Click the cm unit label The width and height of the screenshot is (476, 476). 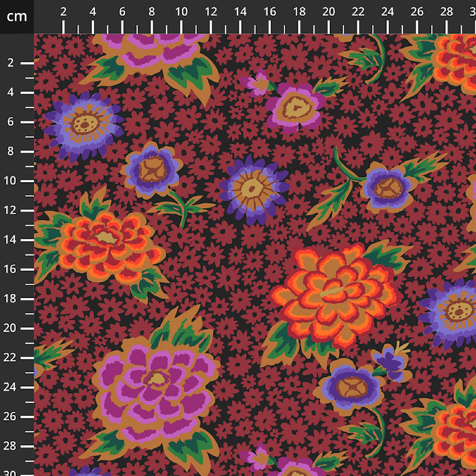(17, 16)
